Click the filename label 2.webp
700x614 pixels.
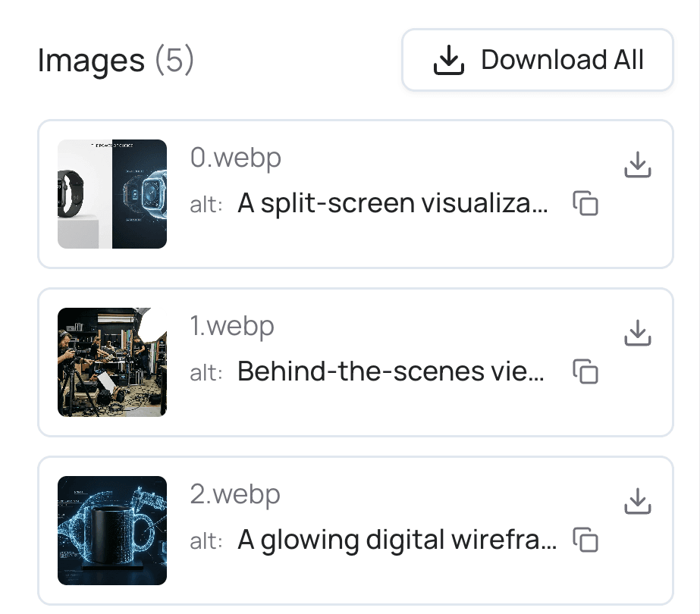click(x=236, y=493)
